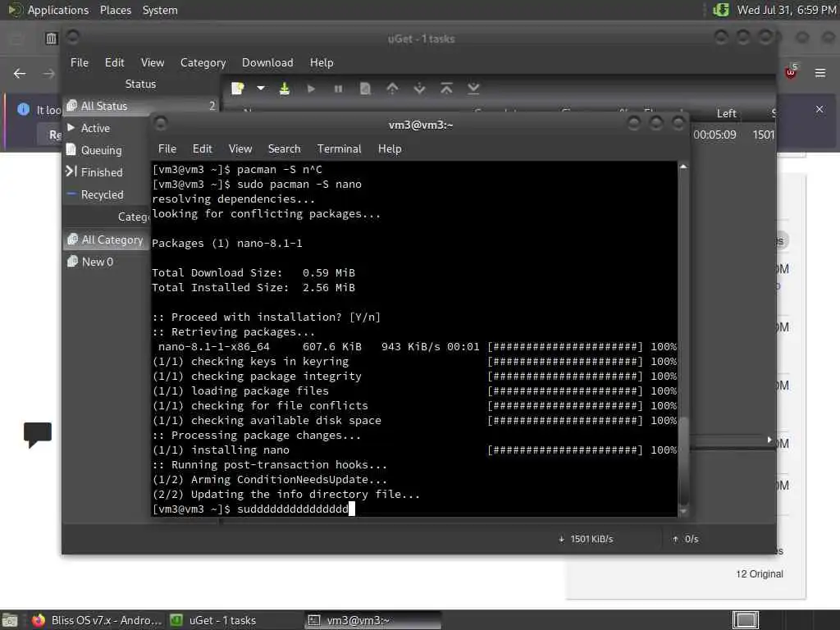
Task: Click the clock showing Wed Jul 31
Action: pyautogui.click(x=787, y=10)
